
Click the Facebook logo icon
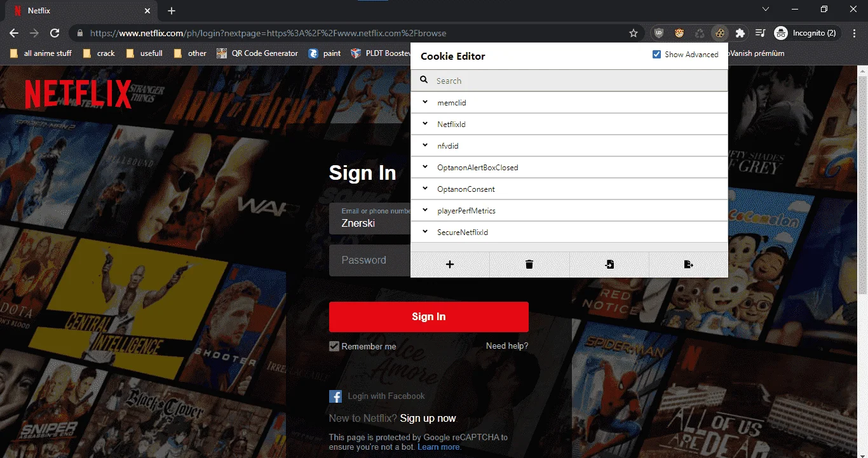click(336, 396)
